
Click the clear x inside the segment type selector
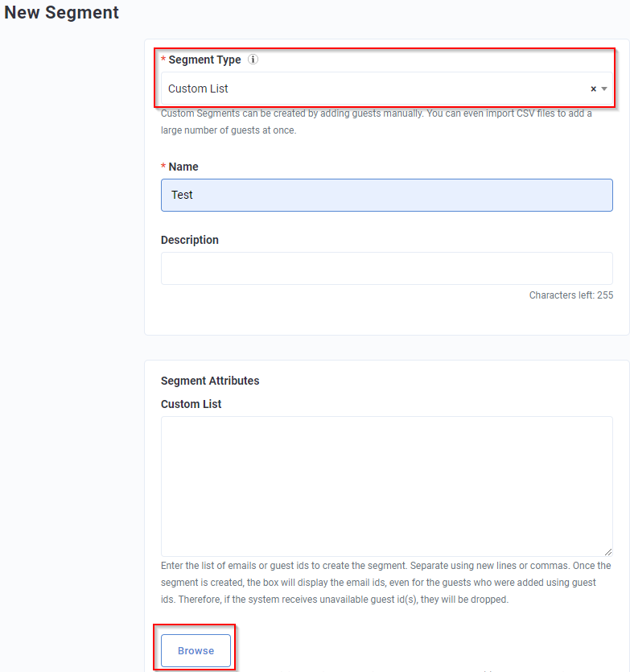click(593, 89)
